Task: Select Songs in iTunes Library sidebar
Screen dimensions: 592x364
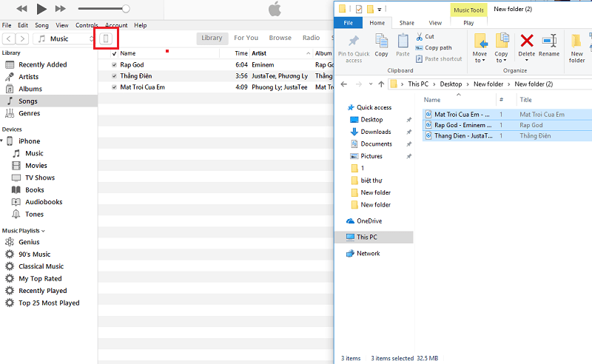Action: pyautogui.click(x=49, y=101)
